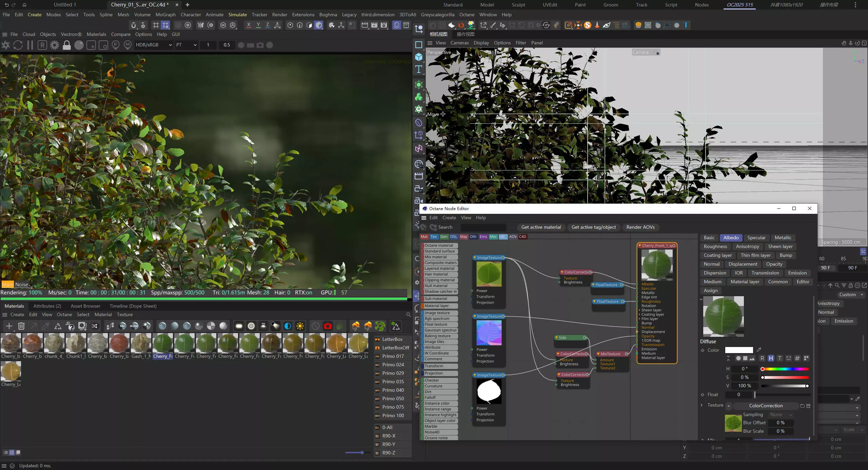The width and height of the screenshot is (868, 470).
Task: Click the Get active material button
Action: tap(541, 227)
